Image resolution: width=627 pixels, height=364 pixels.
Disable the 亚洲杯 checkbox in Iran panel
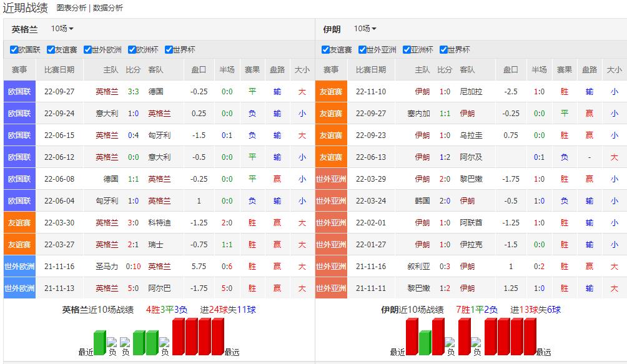click(x=407, y=49)
